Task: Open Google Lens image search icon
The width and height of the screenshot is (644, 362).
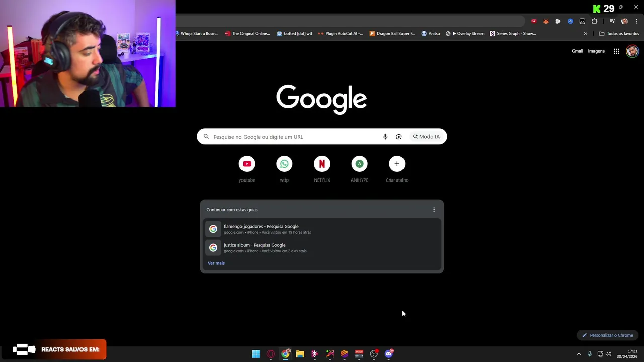Action: click(399, 137)
